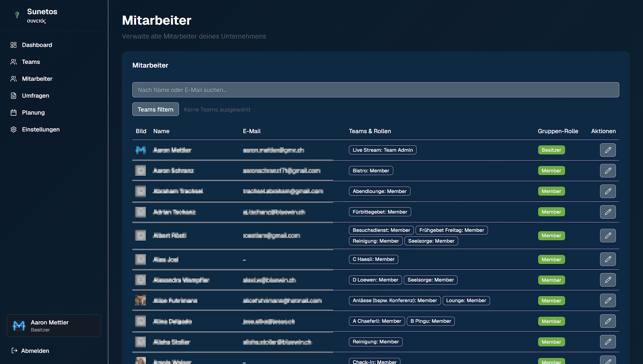Click the Abendlounge: Member tag
Viewport: 643px width, 364px height.
pyautogui.click(x=380, y=191)
